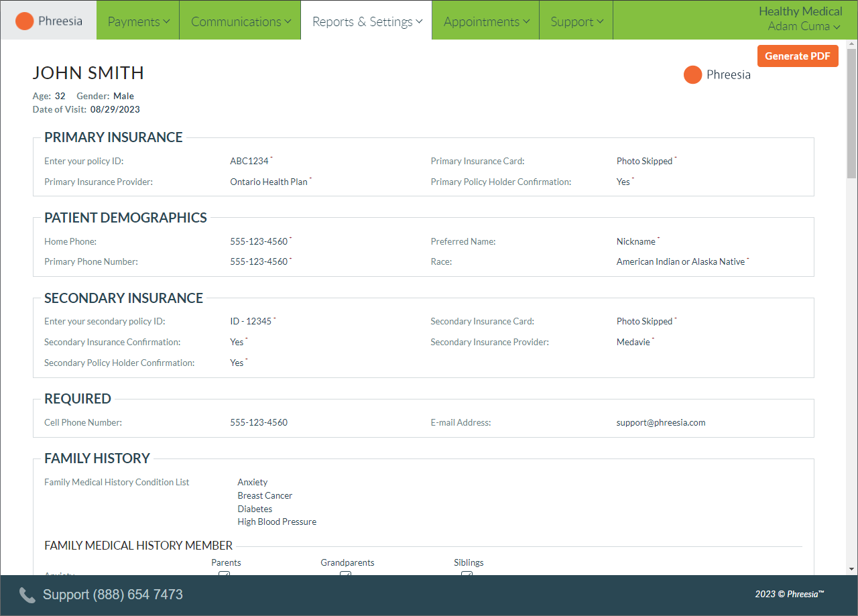This screenshot has width=858, height=616.
Task: Open the Payments menu
Action: click(138, 21)
